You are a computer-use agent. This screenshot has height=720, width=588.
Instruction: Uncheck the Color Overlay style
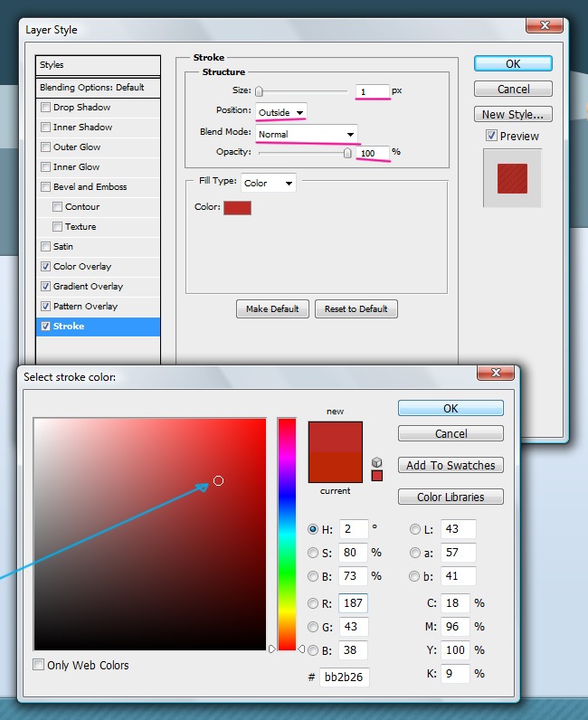point(46,267)
